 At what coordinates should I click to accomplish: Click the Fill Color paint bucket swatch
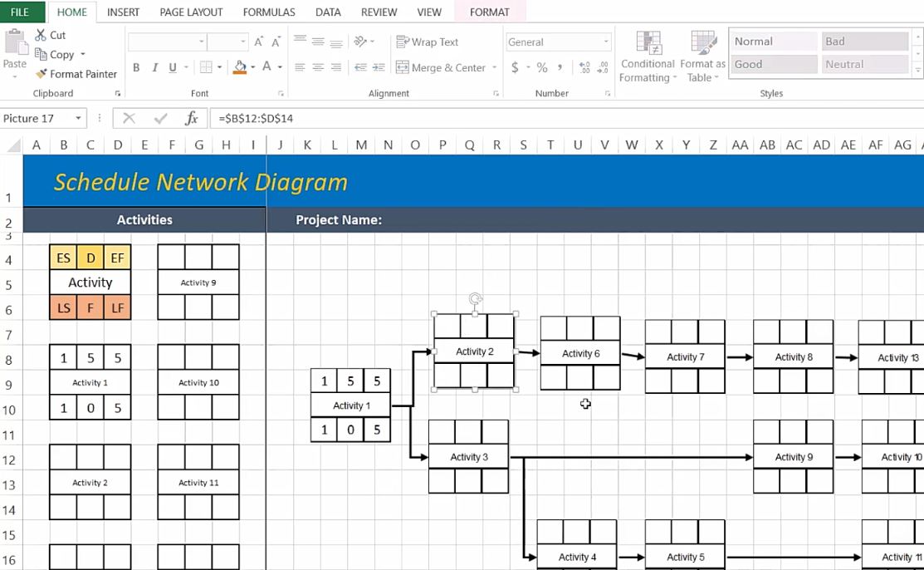coord(240,67)
